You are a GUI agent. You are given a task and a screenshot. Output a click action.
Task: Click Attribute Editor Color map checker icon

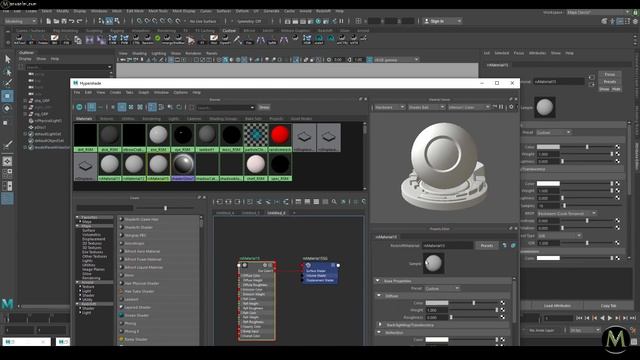pos(617,147)
